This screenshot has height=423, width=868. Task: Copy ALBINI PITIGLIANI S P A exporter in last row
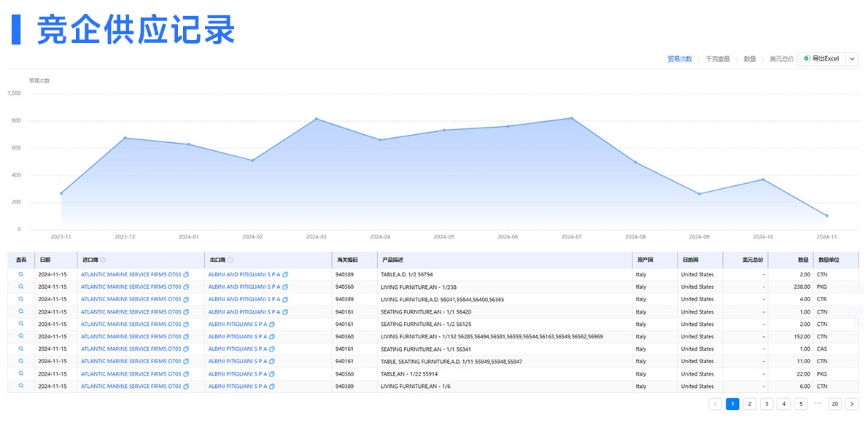tap(272, 387)
